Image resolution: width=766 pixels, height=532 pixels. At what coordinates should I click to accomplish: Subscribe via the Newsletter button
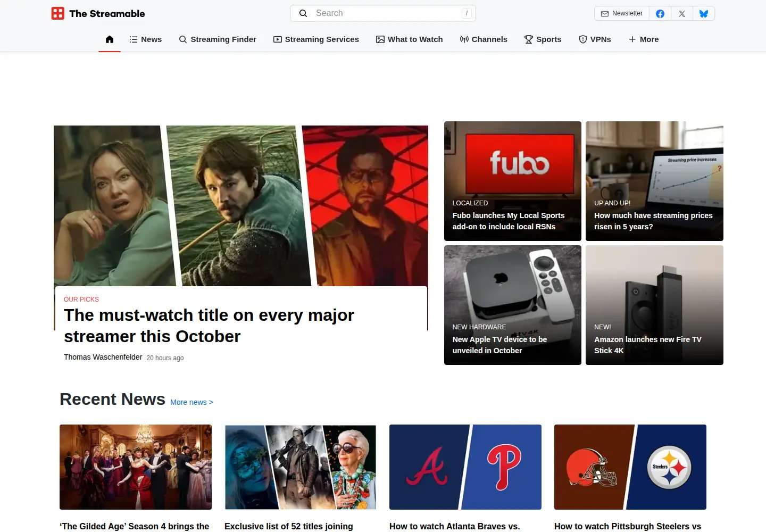coord(622,14)
